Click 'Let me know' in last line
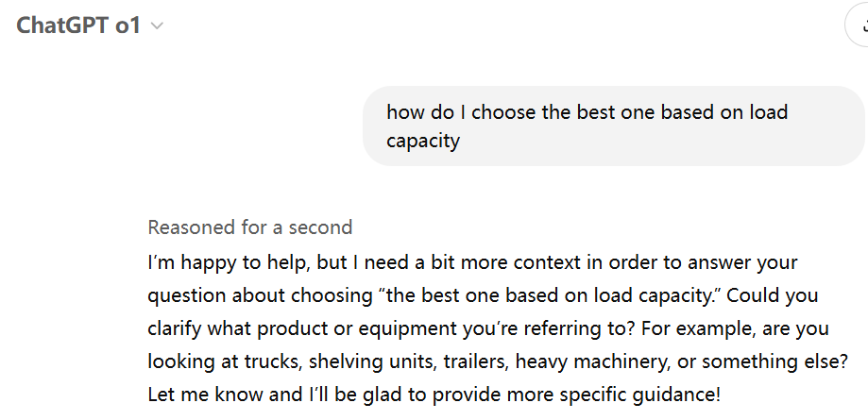Screen dimensions: 868x420 point(195,395)
